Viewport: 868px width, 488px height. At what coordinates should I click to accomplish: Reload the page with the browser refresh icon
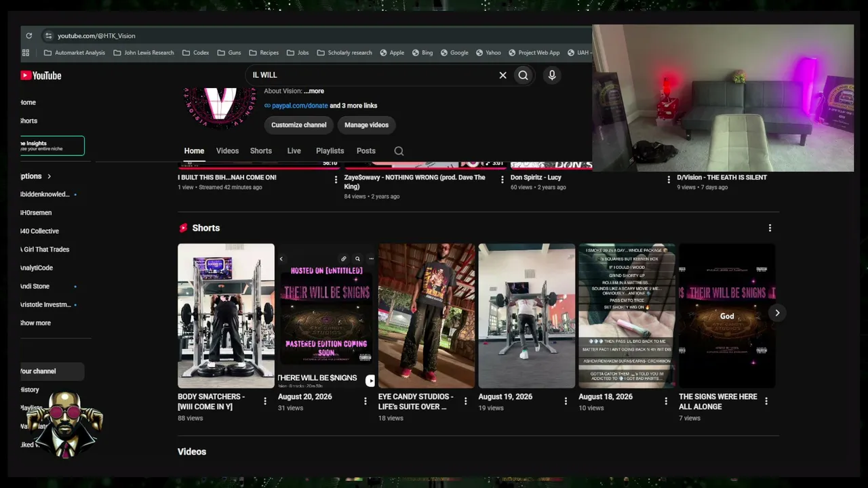[28, 36]
